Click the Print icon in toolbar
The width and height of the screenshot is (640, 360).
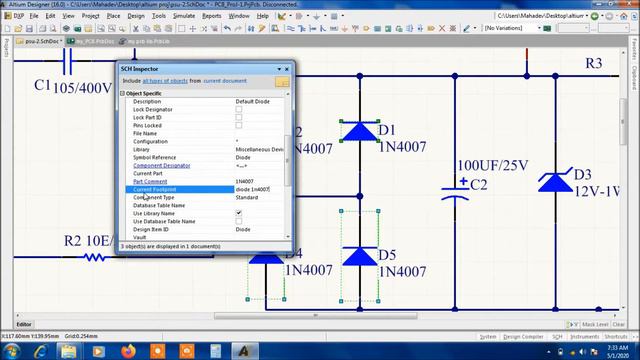[42, 29]
